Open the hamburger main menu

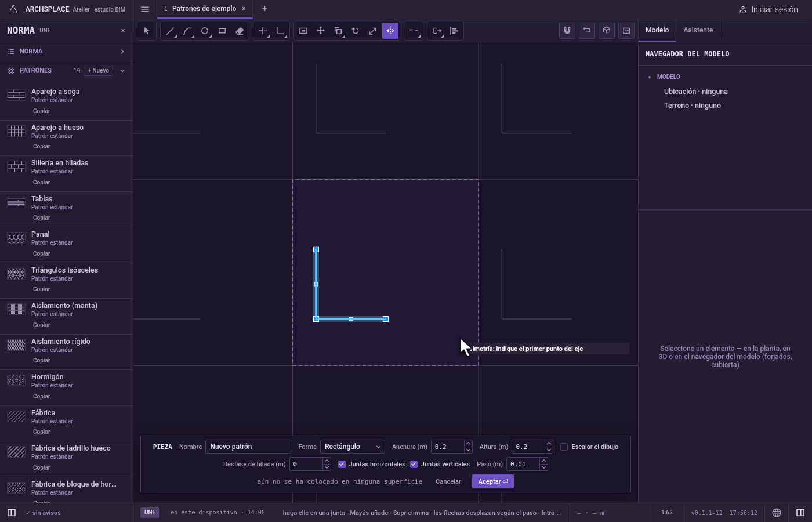coord(145,9)
